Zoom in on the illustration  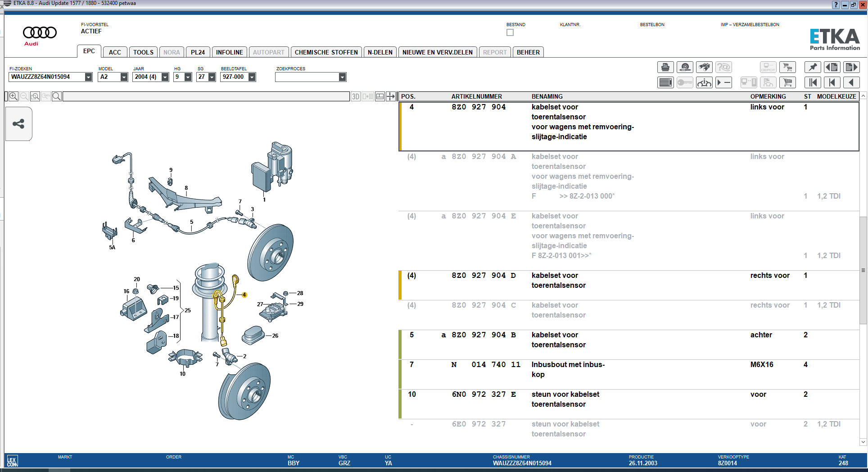[x=14, y=96]
